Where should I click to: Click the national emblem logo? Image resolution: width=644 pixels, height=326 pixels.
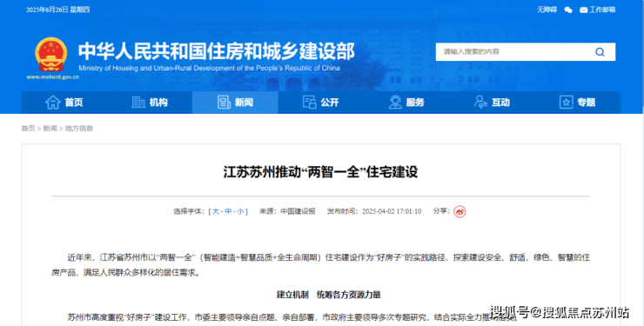click(51, 55)
